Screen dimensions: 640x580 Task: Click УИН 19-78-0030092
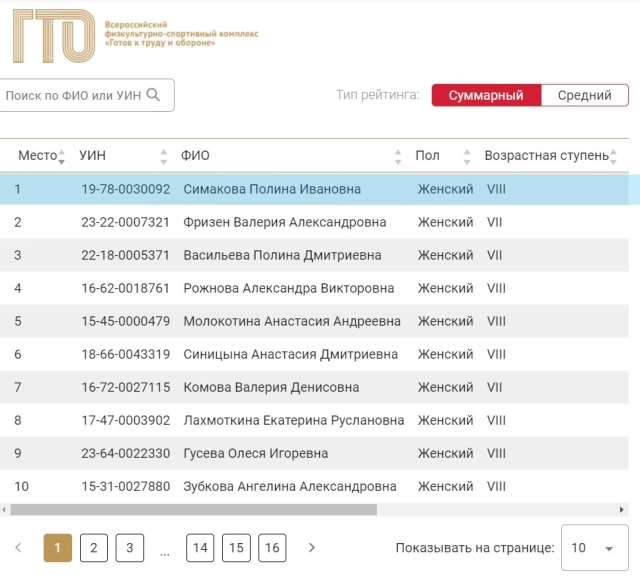click(x=125, y=189)
